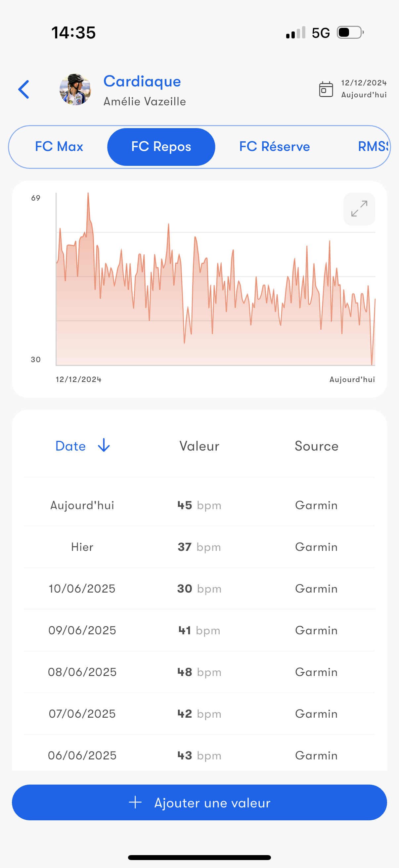Select the FC Repos tab
Screen dimensions: 399x868
161,147
